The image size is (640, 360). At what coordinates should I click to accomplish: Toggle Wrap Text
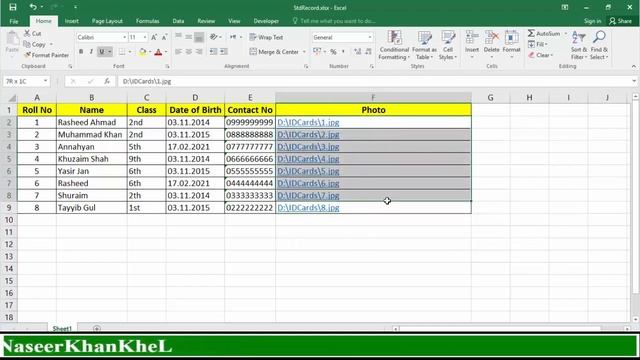[x=266, y=37]
